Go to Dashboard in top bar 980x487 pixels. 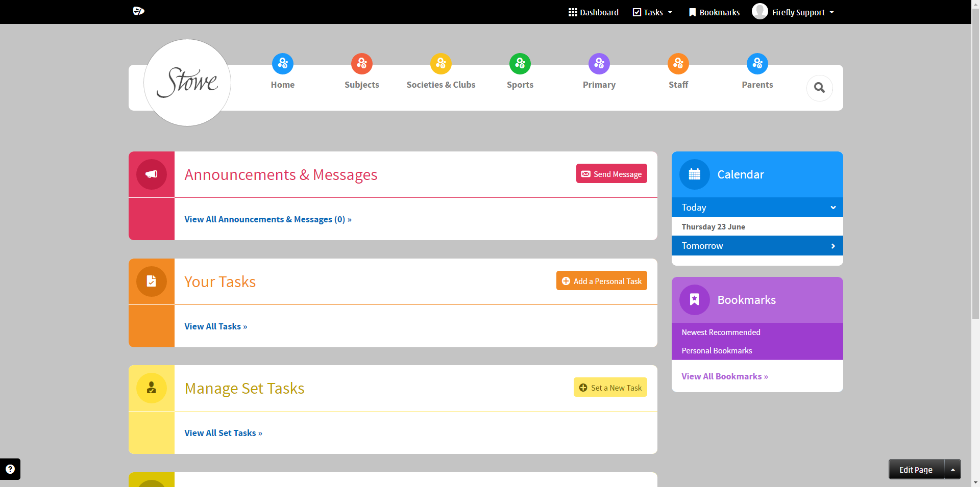[x=594, y=12]
